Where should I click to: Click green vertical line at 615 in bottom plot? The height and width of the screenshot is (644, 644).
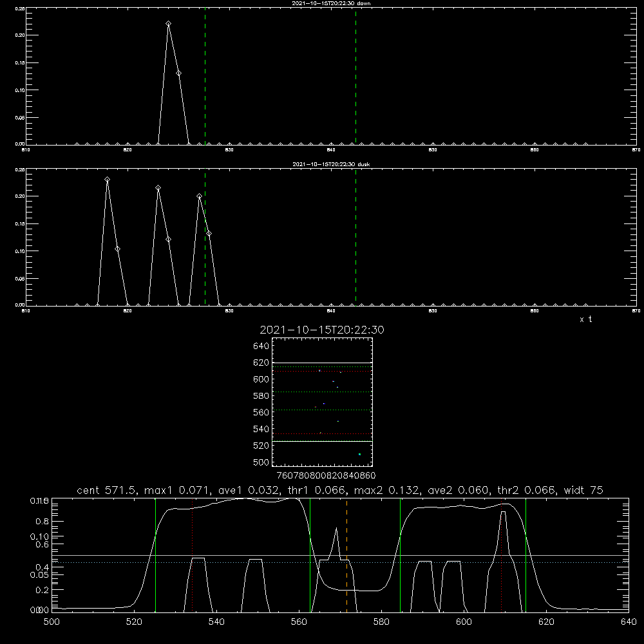coord(526,555)
